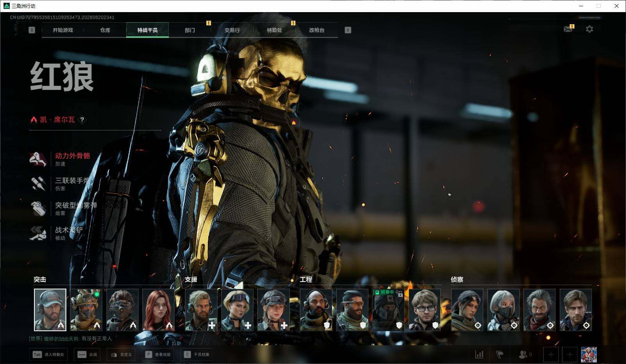Open the flags icon in bottom bar
626x364 pixels.
[x=500, y=355]
